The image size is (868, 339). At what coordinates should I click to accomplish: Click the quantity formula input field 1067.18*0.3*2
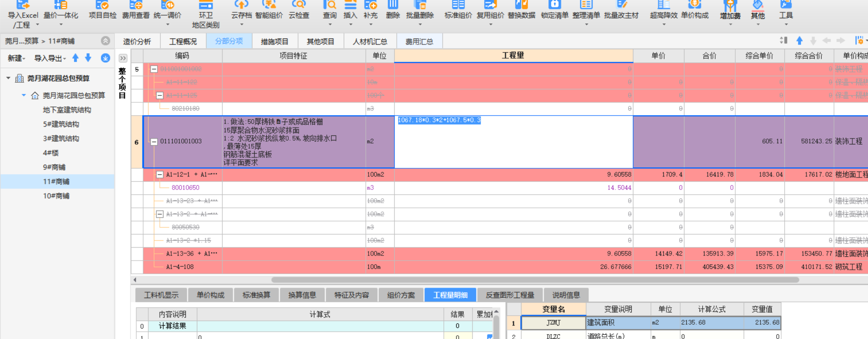tap(514, 142)
